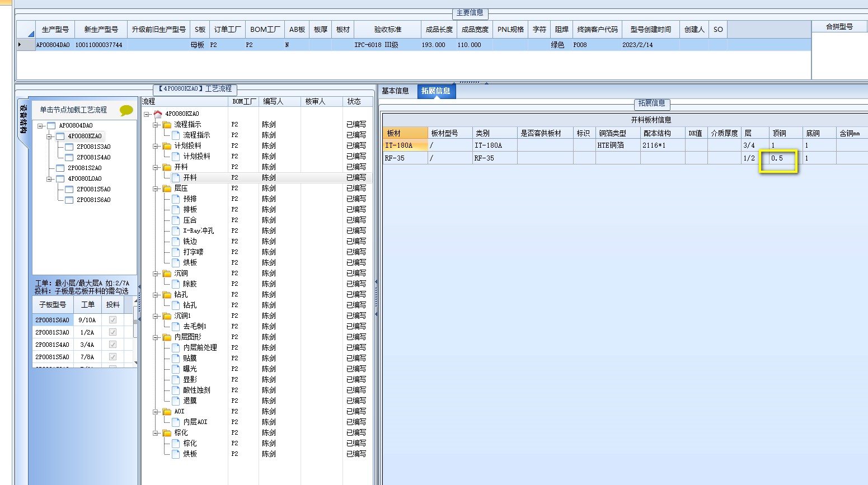Sort by the 生产型号 column header
Screen dimensions: 868x485
[55, 30]
